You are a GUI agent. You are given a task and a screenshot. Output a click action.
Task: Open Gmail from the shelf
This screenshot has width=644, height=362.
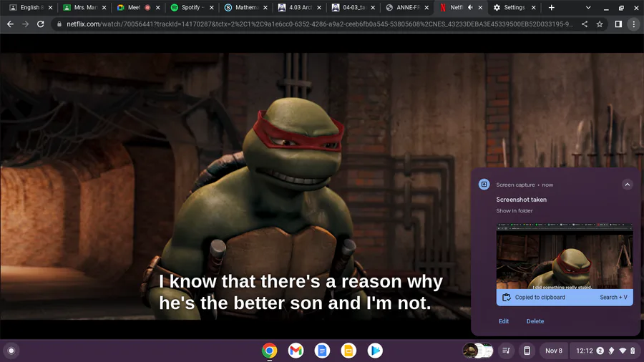296,351
